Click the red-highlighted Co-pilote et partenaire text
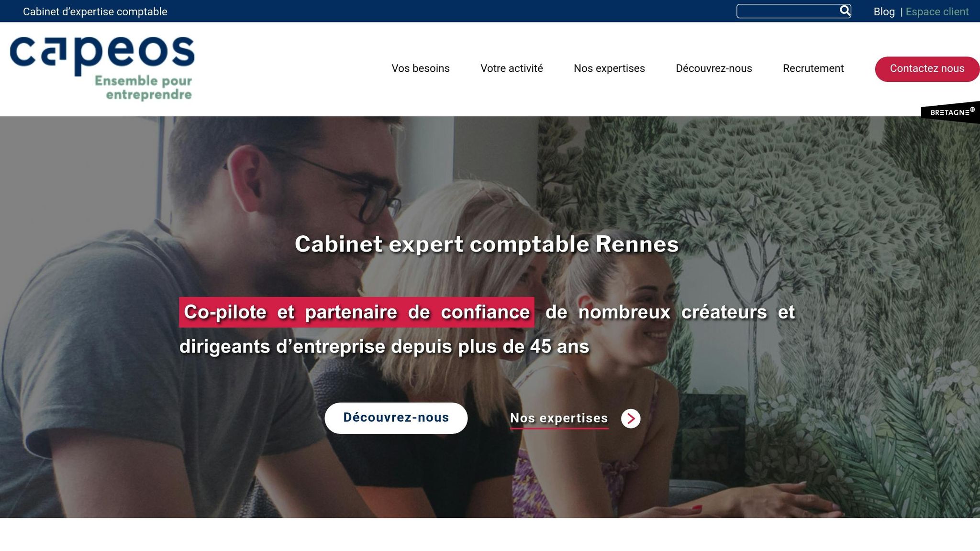Screen dimensions: 980x551 [x=356, y=312]
